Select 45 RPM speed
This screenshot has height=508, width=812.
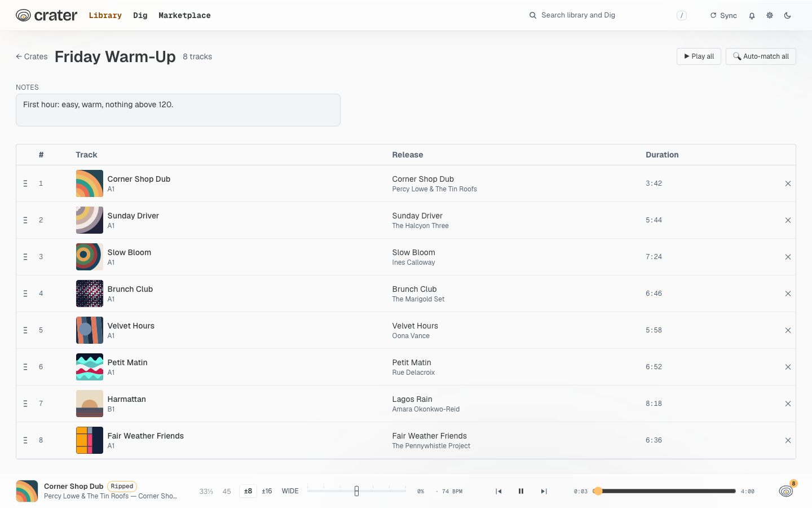pyautogui.click(x=227, y=491)
